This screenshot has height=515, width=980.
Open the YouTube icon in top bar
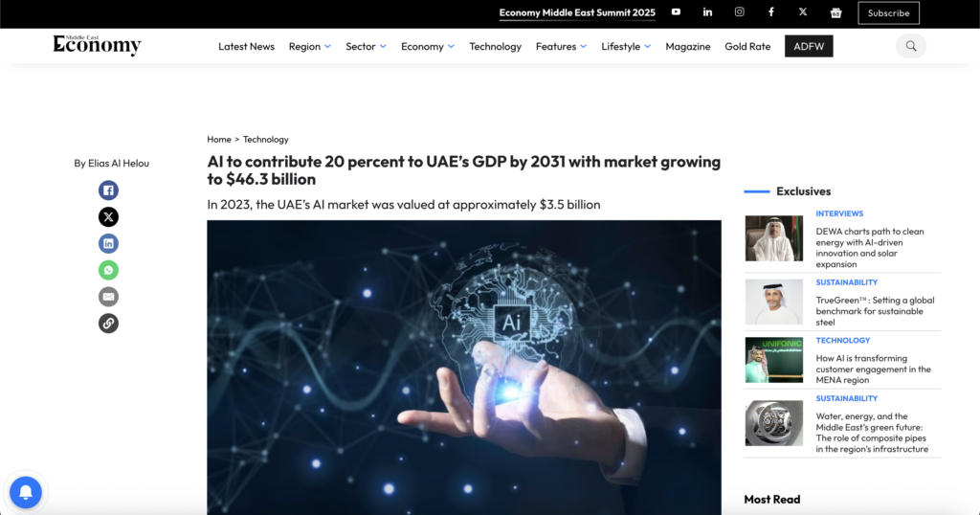[x=676, y=12]
